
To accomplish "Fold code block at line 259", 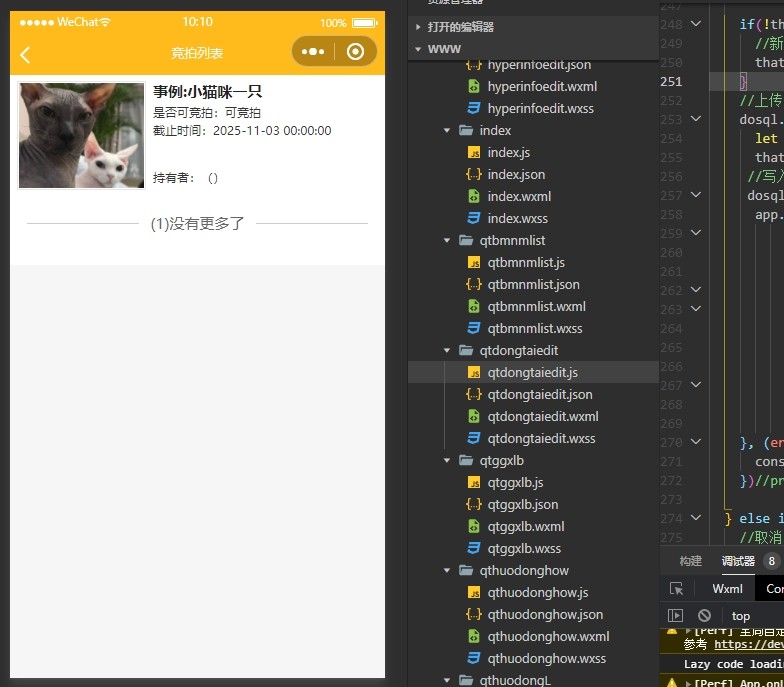I will click(x=696, y=232).
